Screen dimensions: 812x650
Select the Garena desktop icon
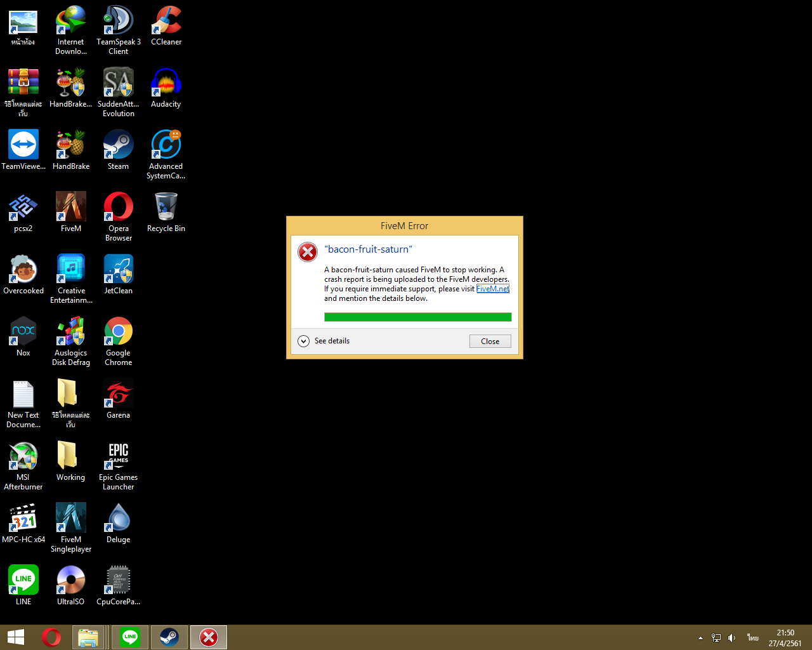(119, 399)
